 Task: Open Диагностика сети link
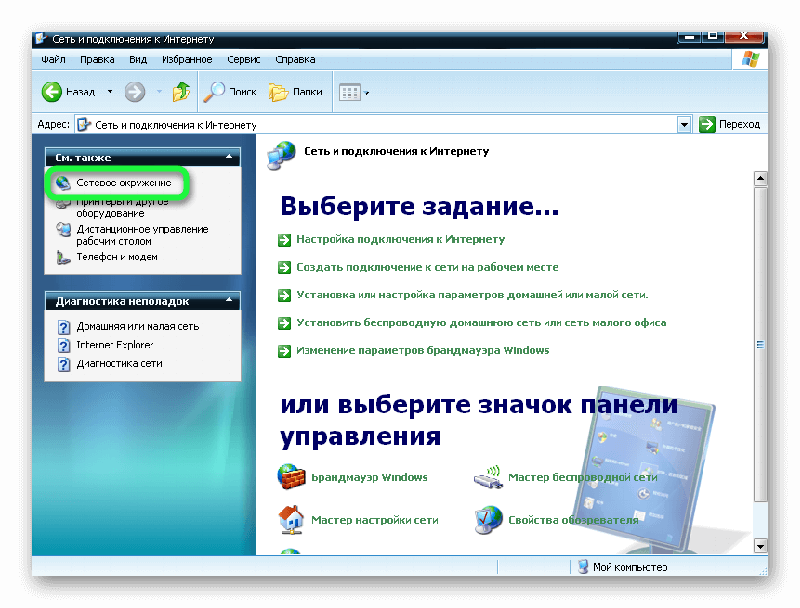pyautogui.click(x=119, y=363)
